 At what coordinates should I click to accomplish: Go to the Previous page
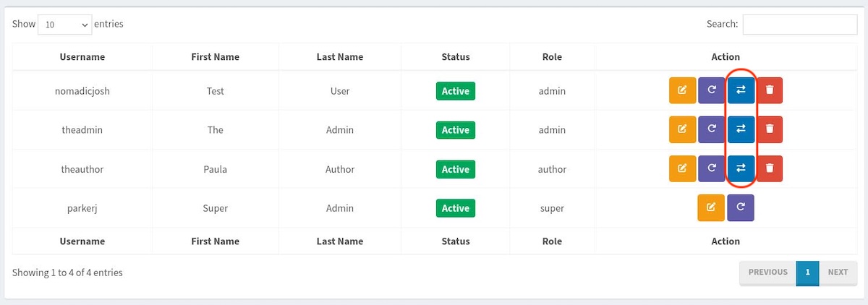click(x=767, y=272)
